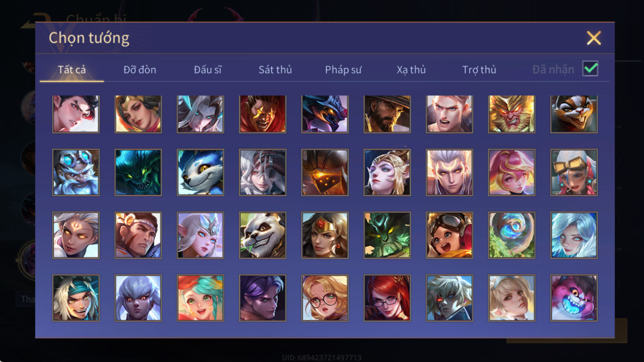Choose the aviator goggles girl hero
The width and height of the screenshot is (644, 362).
449,235
